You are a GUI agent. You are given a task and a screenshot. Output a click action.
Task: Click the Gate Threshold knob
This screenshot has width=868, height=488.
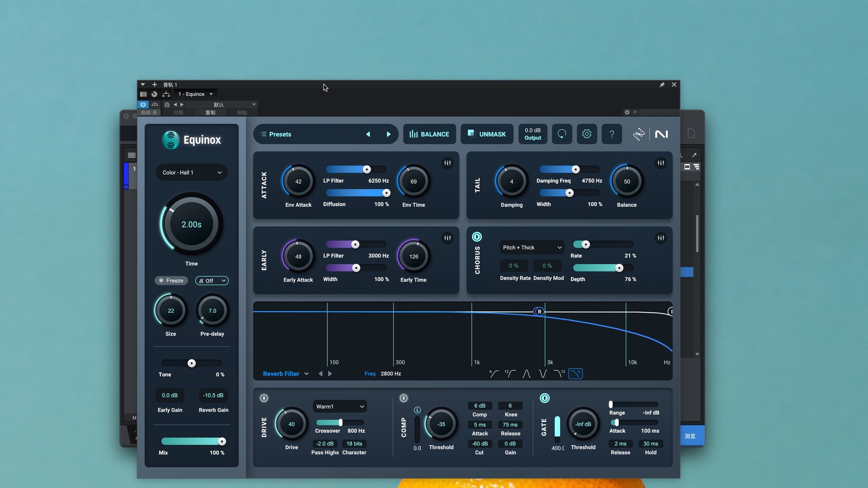pyautogui.click(x=583, y=425)
